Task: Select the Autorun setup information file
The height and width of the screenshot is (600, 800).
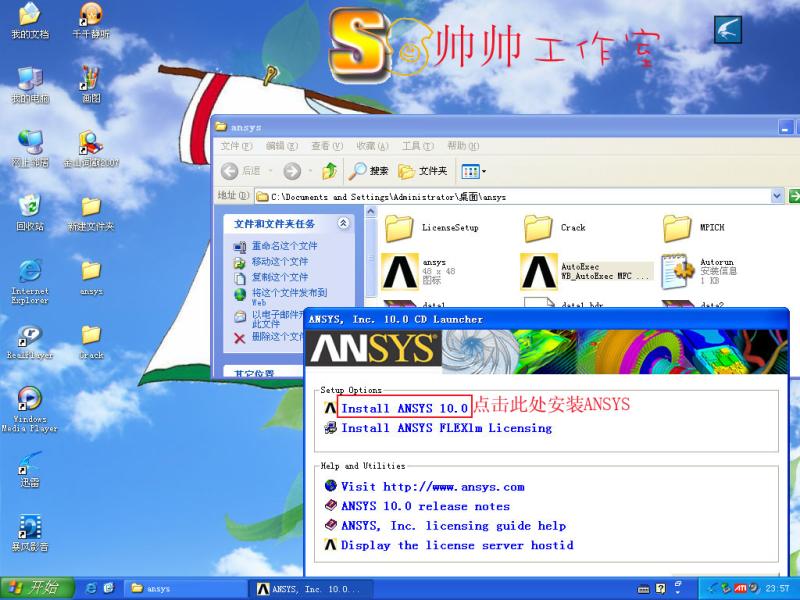Action: tap(683, 269)
